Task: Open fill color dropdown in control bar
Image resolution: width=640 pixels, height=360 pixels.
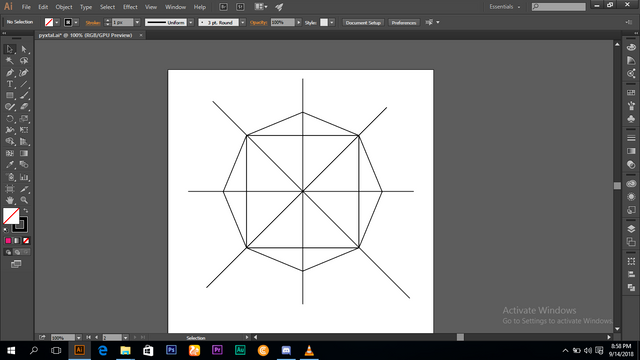Action: [x=57, y=22]
